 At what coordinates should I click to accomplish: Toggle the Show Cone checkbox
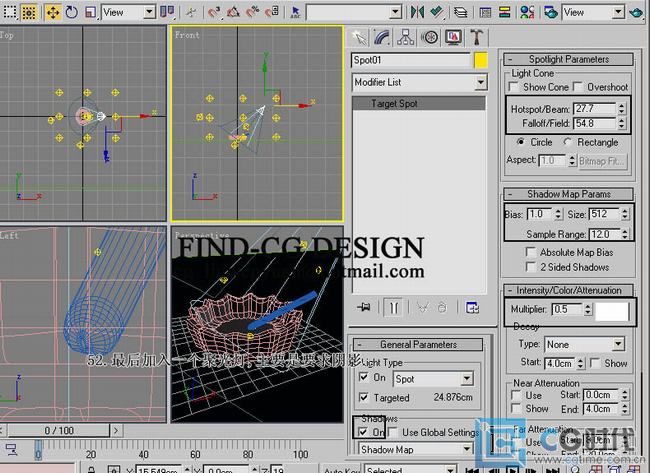click(x=514, y=87)
